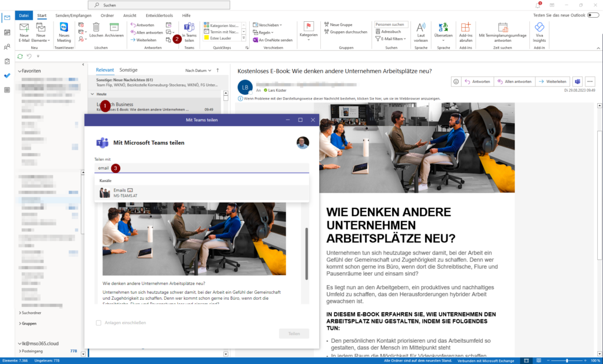Open Tasks clipboard icon in navigation bar
This screenshot has width=603, height=364.
point(7,61)
